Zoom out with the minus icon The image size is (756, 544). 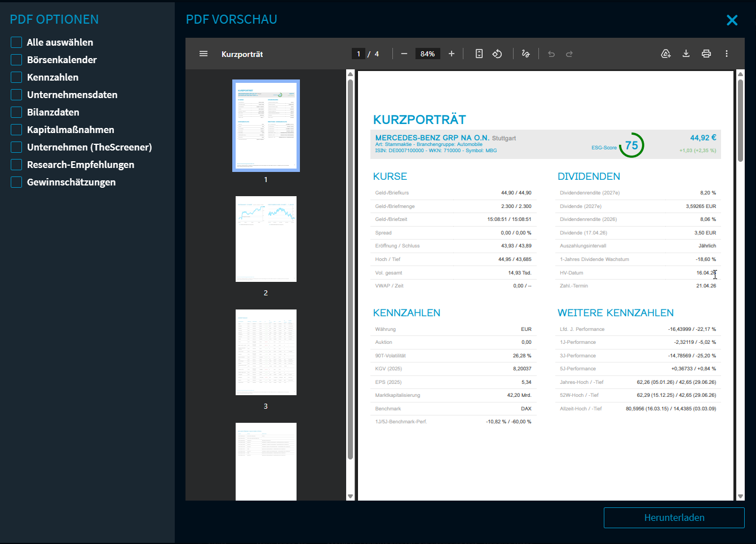[404, 54]
